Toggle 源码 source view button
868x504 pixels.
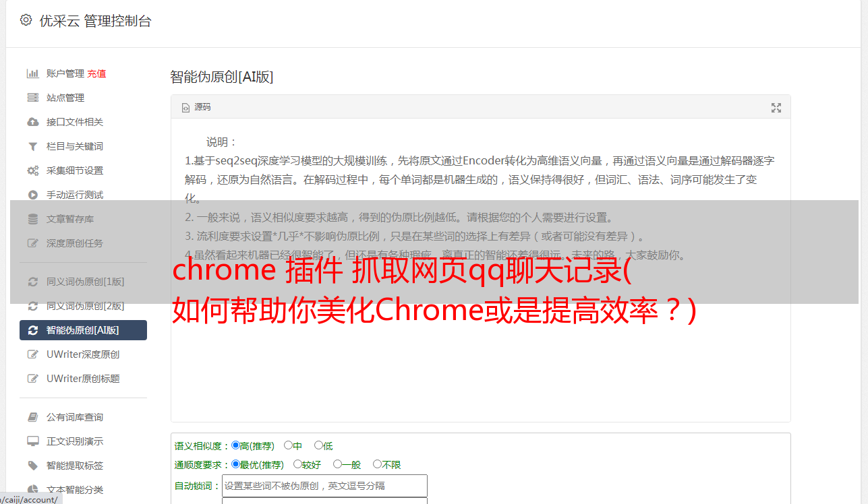click(x=196, y=107)
